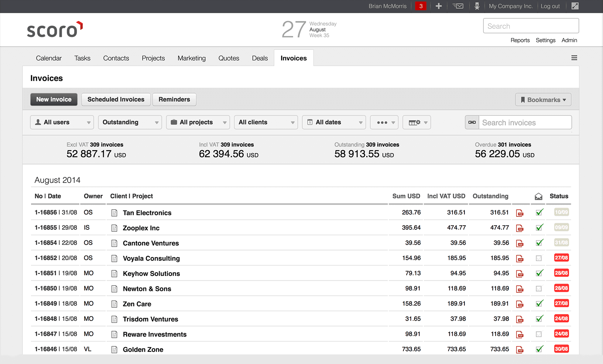Open PDF for Zen Care invoice
The height and width of the screenshot is (364, 603).
tap(520, 304)
